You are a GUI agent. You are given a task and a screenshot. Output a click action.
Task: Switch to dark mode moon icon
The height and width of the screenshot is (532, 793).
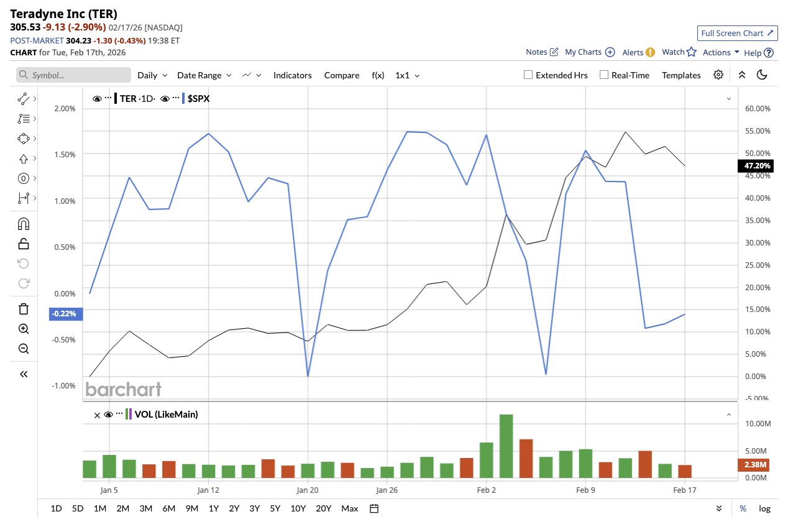click(763, 75)
